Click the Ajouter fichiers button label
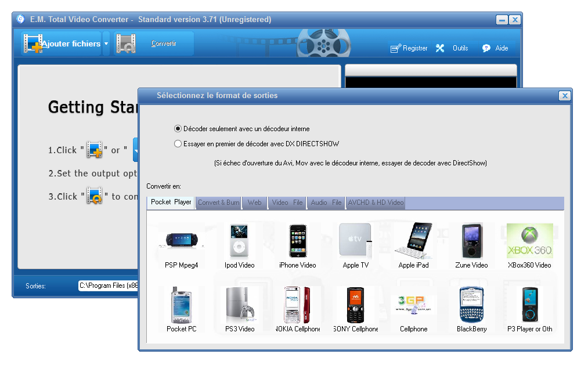The height and width of the screenshot is (365, 588). (x=71, y=44)
